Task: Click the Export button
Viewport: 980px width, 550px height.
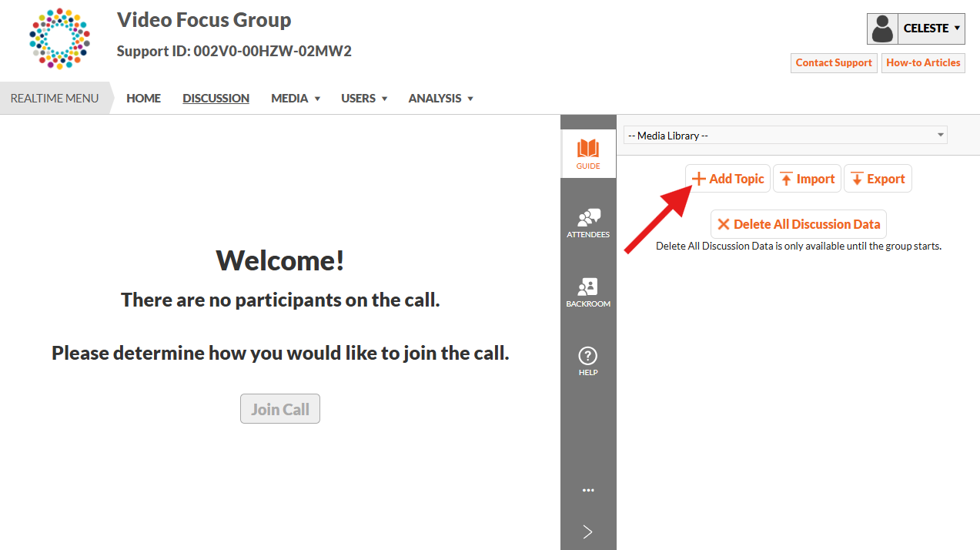Action: pyautogui.click(x=878, y=179)
